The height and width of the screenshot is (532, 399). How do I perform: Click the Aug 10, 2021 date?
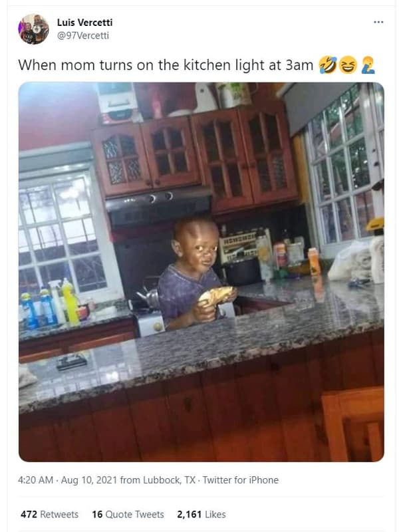89,480
